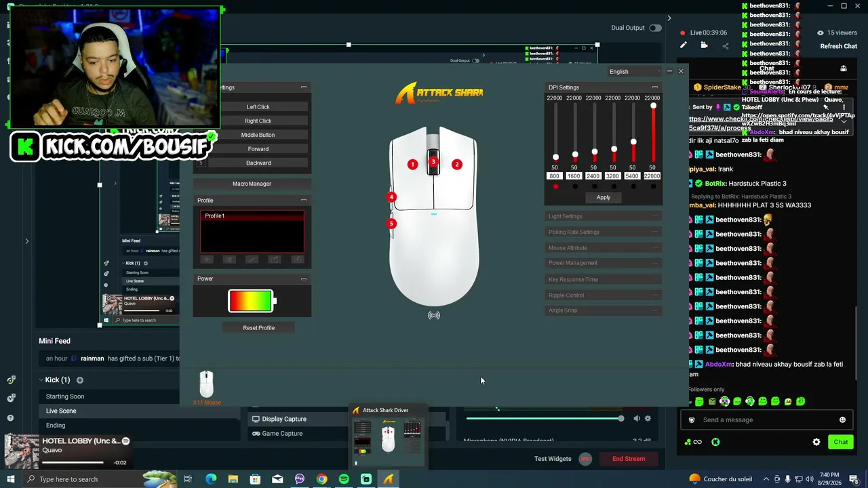
Task: Open the English language dropdown
Action: click(634, 72)
